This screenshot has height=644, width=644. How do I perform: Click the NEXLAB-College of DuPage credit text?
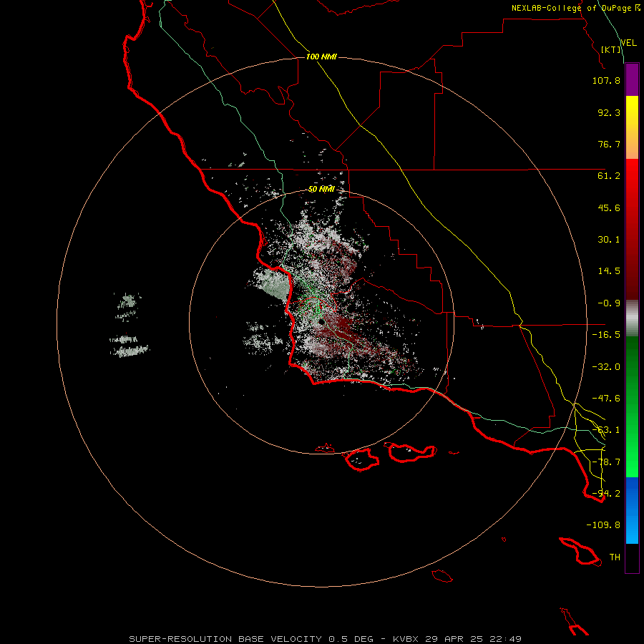pyautogui.click(x=575, y=8)
